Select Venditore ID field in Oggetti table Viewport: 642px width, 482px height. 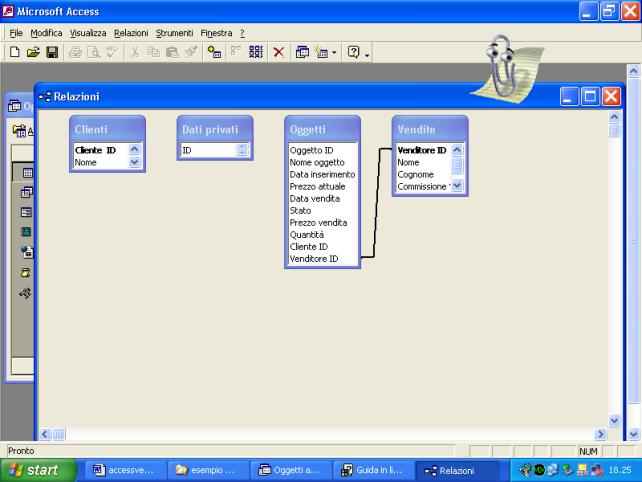pos(314,259)
